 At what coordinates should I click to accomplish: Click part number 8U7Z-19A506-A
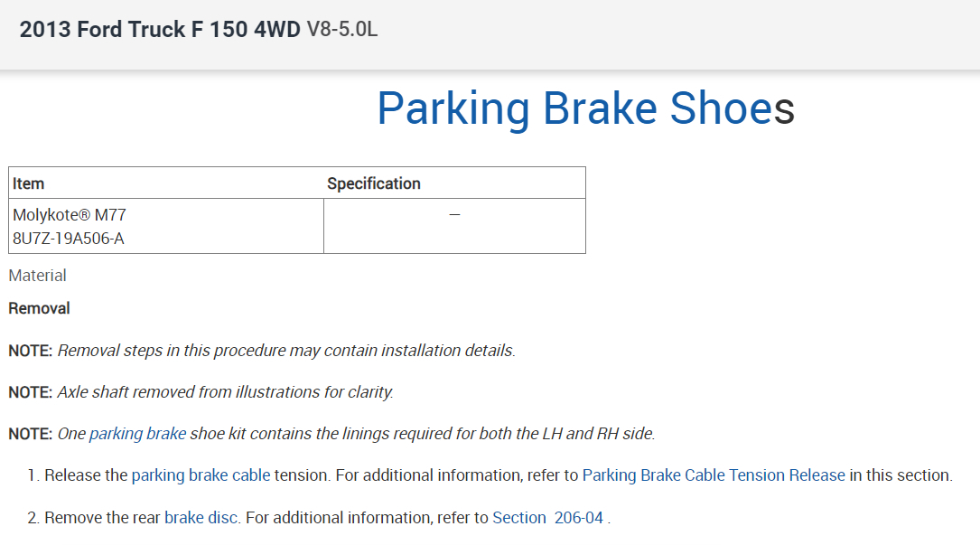point(69,240)
